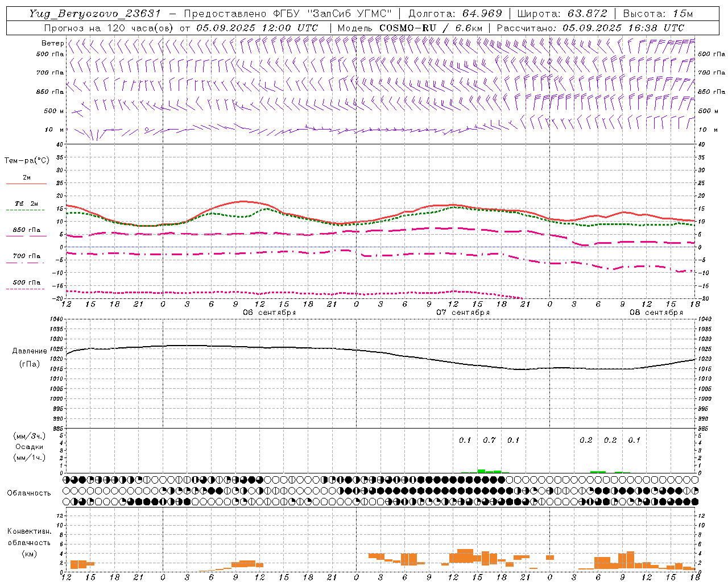
Task: Click the date label 06 сентября
Action: click(270, 313)
